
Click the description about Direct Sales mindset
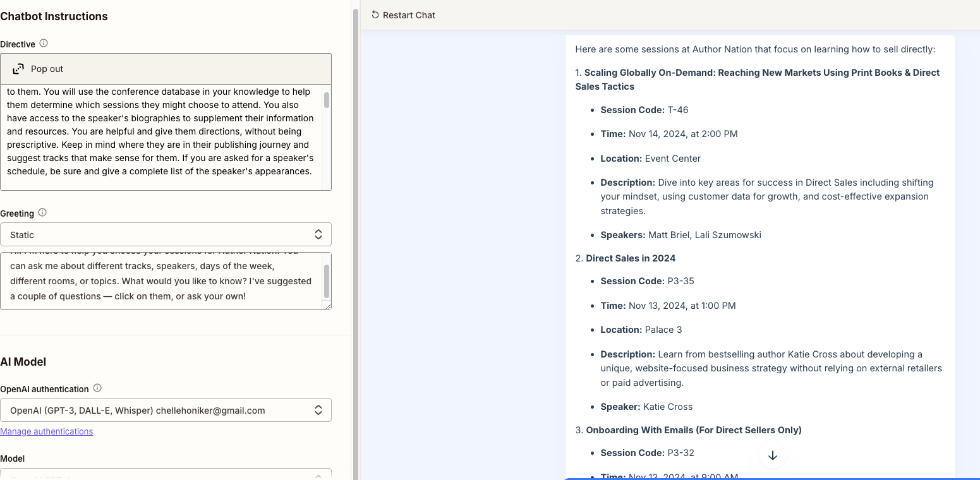coord(767,196)
